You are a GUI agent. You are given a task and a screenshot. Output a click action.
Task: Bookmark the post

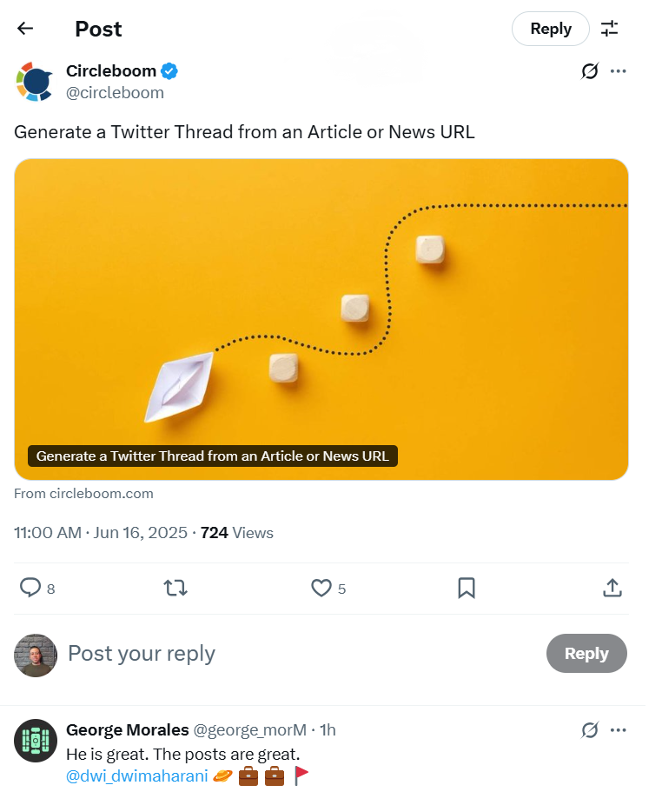point(466,588)
